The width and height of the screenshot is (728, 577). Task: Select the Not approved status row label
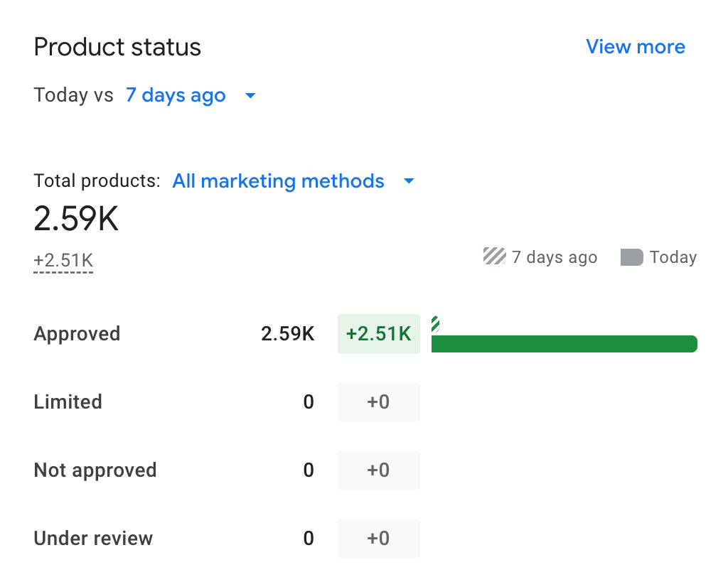(95, 470)
